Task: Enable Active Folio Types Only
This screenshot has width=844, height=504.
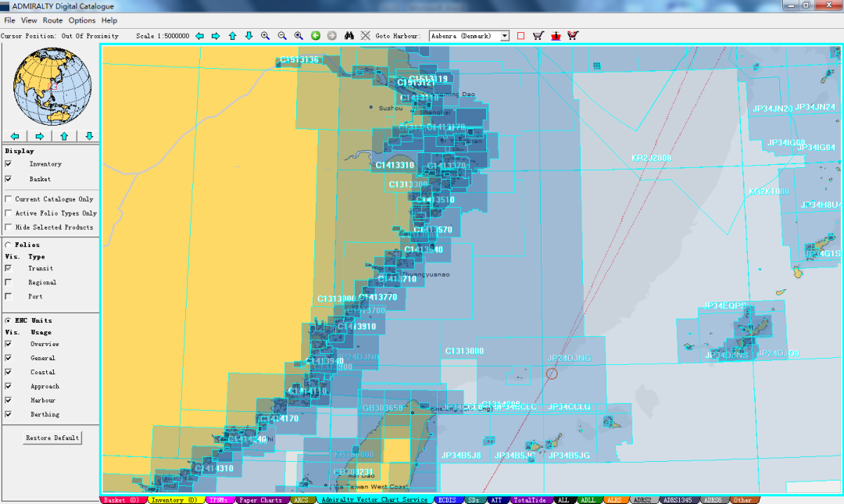Action: point(8,213)
